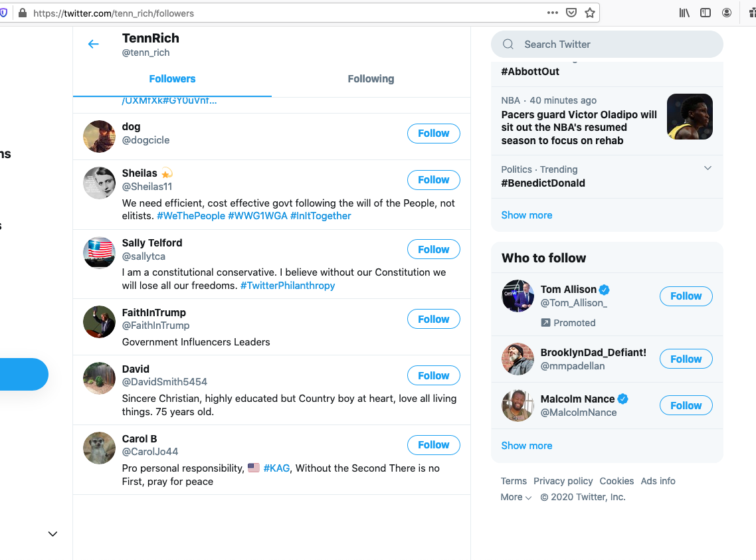Save the page to Pocket
The height and width of the screenshot is (560, 756).
pos(571,13)
